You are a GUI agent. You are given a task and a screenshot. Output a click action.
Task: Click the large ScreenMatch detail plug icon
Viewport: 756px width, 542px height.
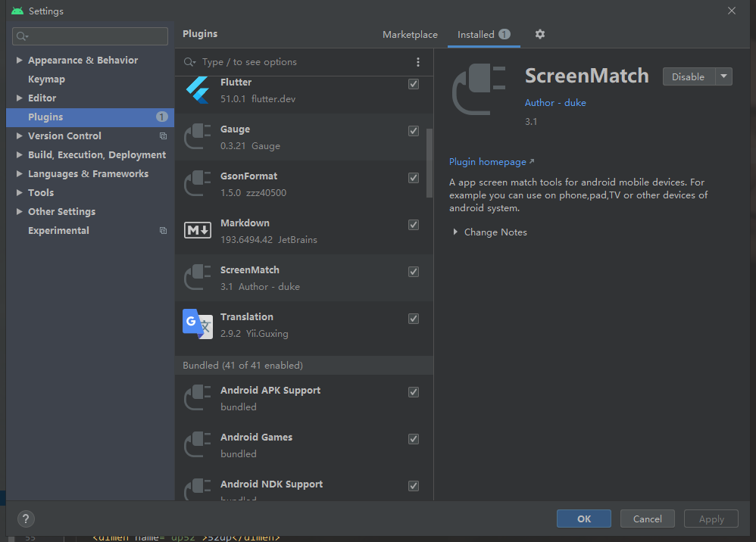coord(479,89)
